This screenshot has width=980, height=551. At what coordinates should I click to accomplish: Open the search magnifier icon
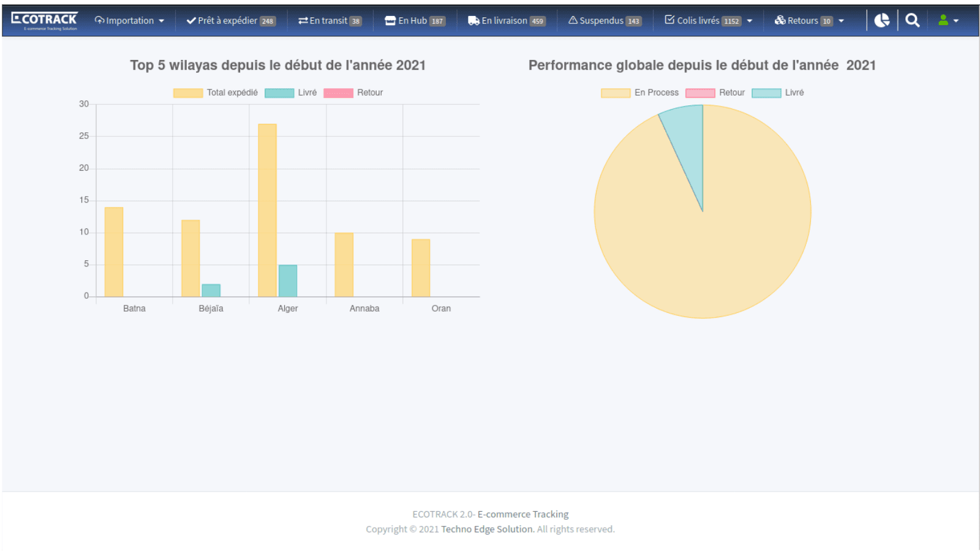(912, 20)
